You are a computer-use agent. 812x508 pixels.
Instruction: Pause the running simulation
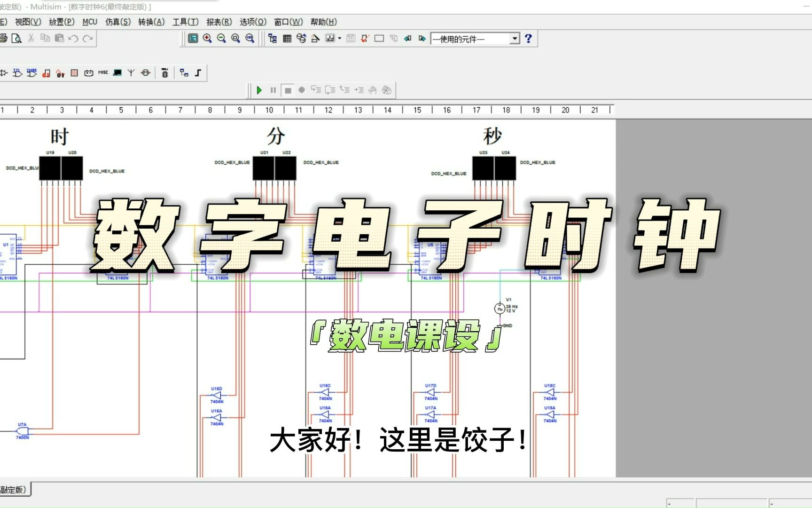click(x=273, y=90)
